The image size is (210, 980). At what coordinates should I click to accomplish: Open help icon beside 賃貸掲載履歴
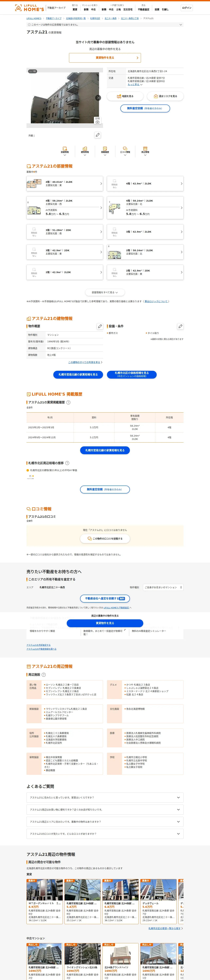pos(69,402)
